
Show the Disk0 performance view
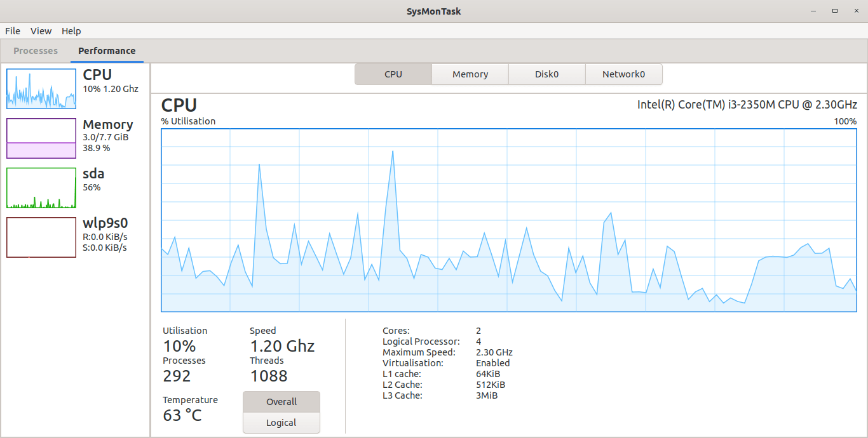click(x=546, y=74)
